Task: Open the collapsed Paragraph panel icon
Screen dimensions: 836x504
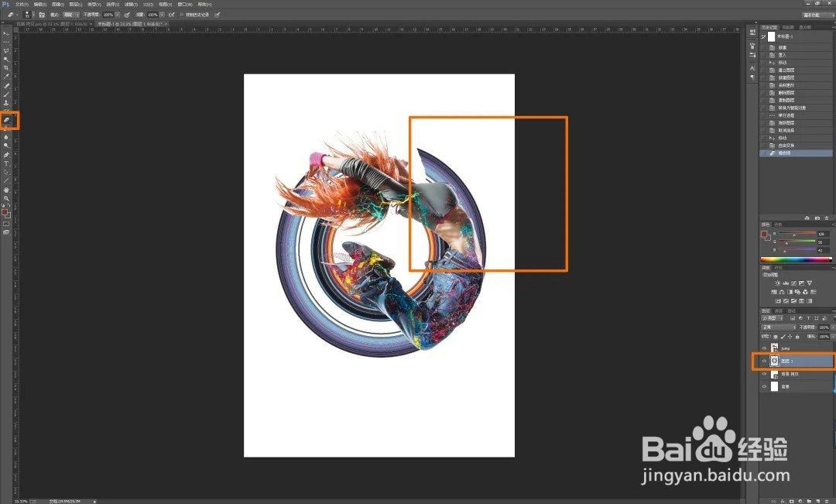Action: pyautogui.click(x=752, y=77)
